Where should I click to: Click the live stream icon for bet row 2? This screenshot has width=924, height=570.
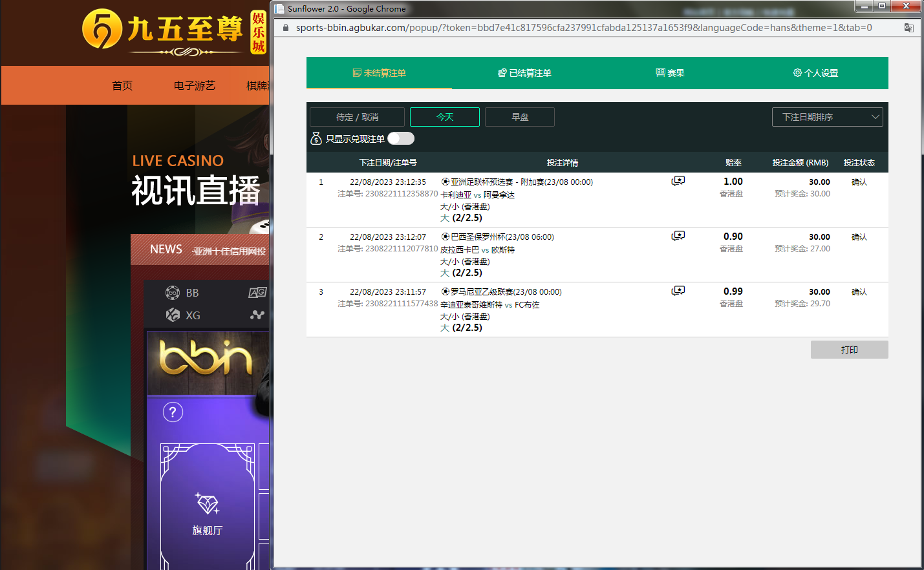pyautogui.click(x=678, y=236)
